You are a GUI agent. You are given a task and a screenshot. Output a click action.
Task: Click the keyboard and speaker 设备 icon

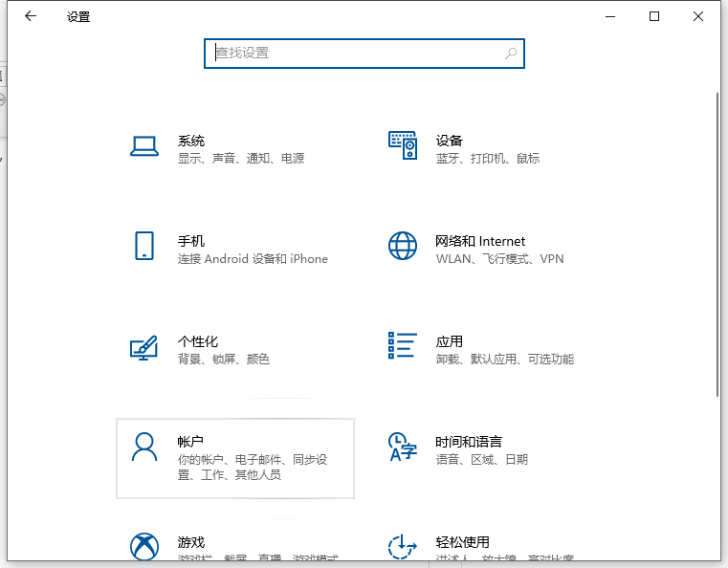pyautogui.click(x=403, y=146)
